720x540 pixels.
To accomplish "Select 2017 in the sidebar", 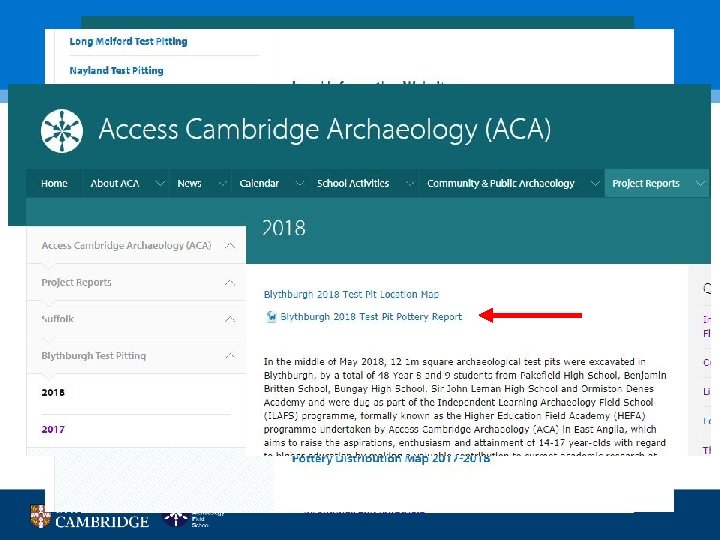I will point(53,429).
